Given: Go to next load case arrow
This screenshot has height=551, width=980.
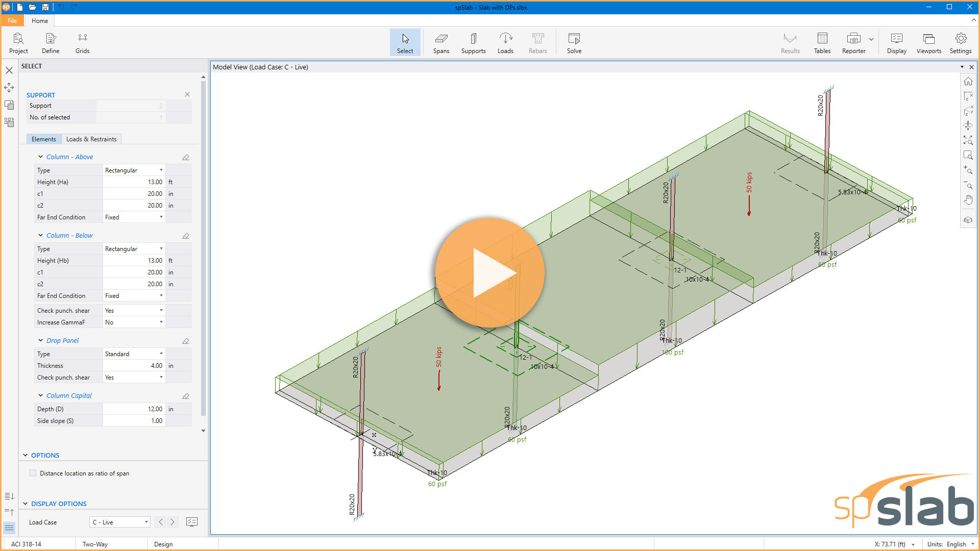Looking at the screenshot, I should coord(173,522).
